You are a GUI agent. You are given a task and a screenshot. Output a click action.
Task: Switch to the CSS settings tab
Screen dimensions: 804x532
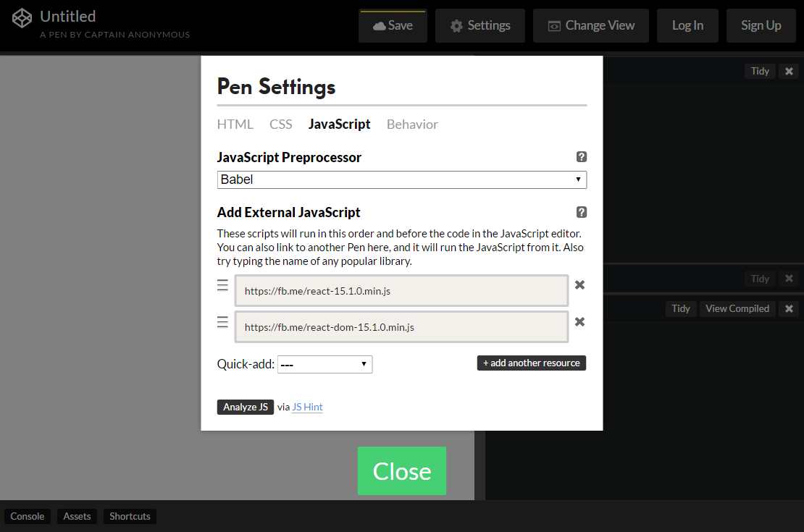(x=280, y=124)
